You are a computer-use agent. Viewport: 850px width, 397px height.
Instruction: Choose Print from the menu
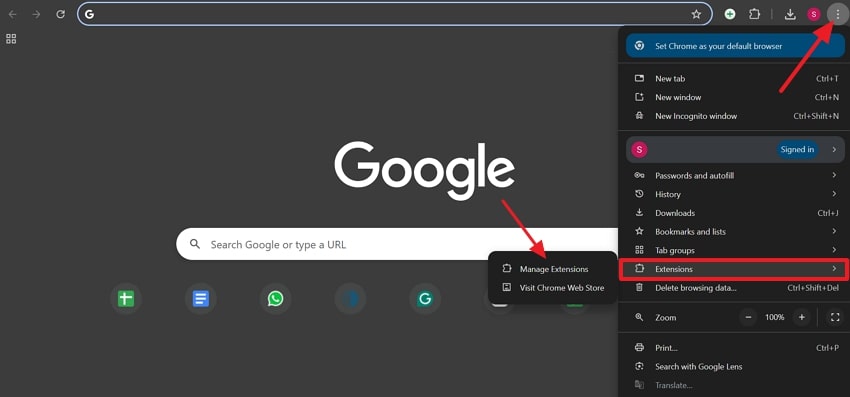(x=734, y=348)
